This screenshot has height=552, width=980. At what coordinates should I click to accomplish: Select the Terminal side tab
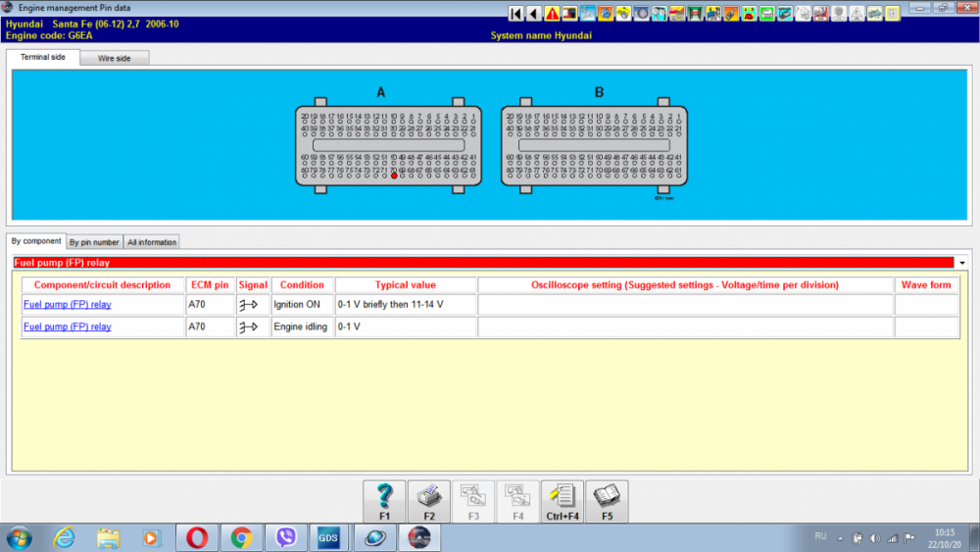[x=42, y=57]
